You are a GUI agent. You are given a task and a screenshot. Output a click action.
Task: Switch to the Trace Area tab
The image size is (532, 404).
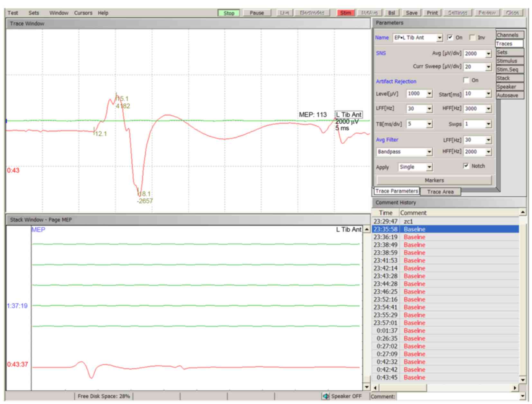coord(440,192)
